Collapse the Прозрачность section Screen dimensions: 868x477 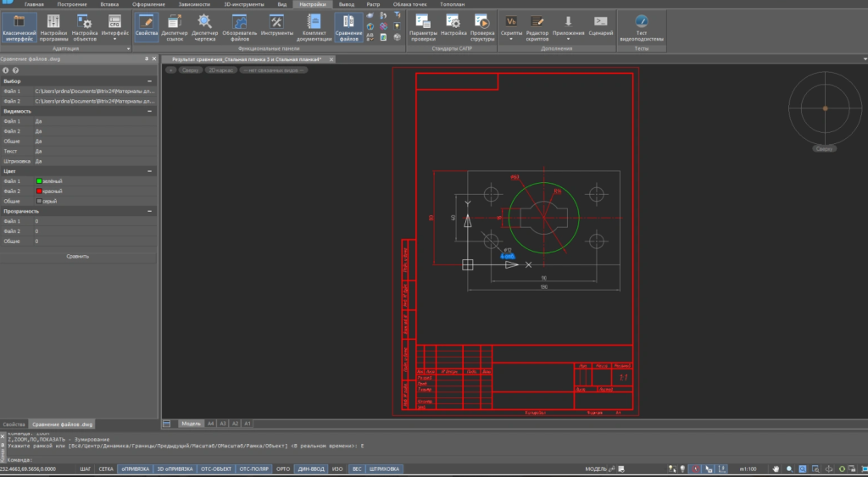tap(150, 211)
